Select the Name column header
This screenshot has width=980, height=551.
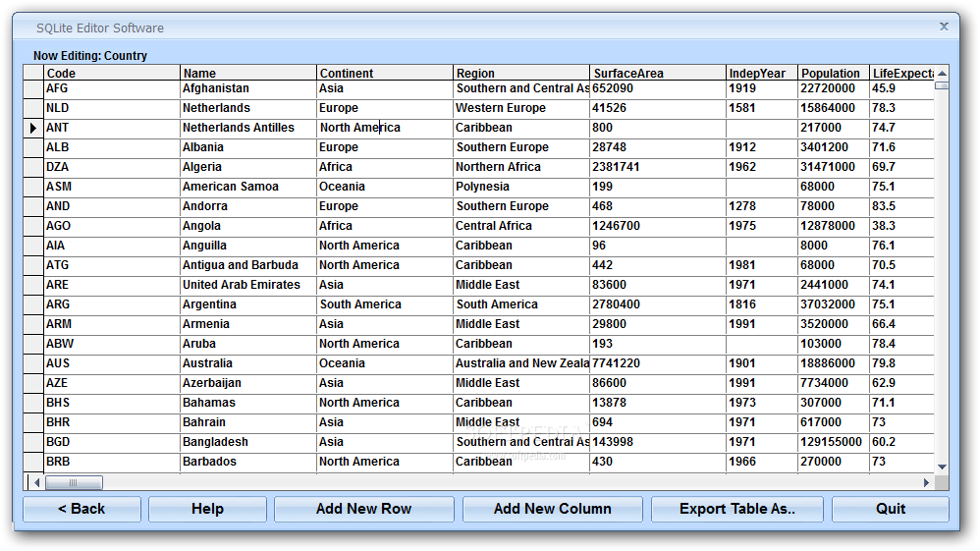pos(248,73)
